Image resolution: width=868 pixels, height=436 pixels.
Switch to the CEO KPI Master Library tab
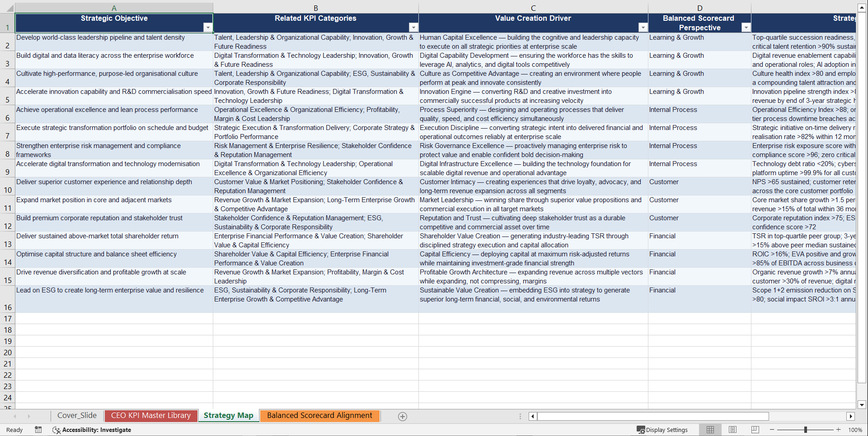tap(151, 416)
